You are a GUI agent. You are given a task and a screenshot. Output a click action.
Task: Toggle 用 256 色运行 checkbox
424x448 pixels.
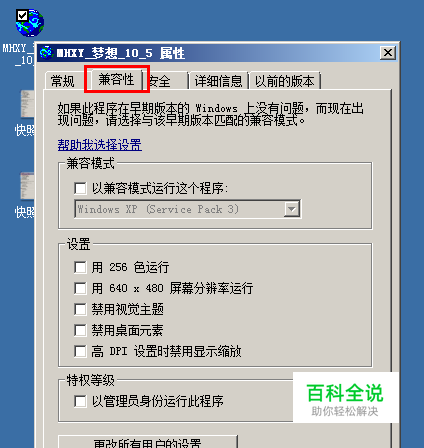click(x=80, y=267)
